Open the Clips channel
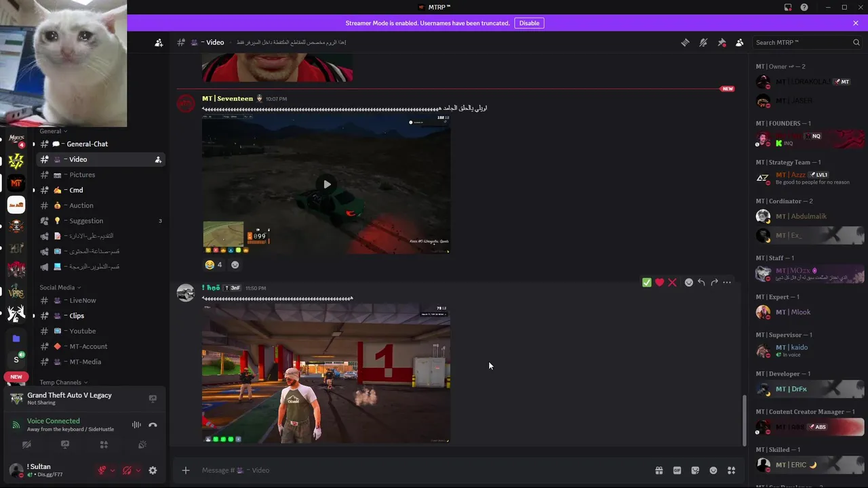The height and width of the screenshot is (488, 868). click(100, 316)
